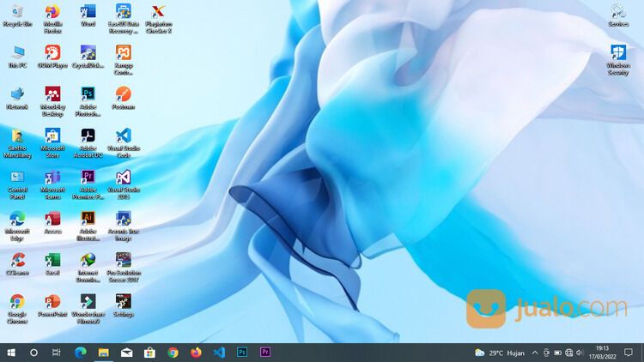Viewport: 644px width, 362px height.
Task: Select the Microsoft Edge desktop shortcut
Action: pyautogui.click(x=17, y=226)
